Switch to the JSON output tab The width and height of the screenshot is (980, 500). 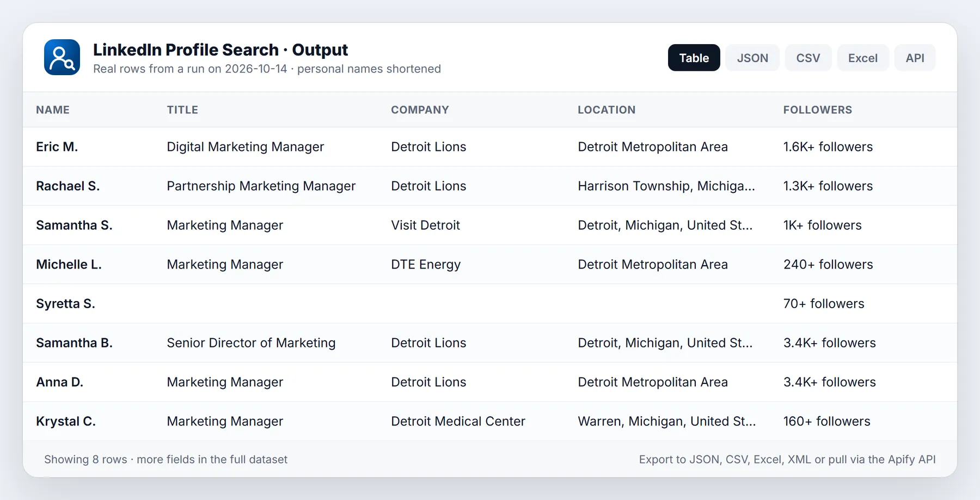pos(752,58)
